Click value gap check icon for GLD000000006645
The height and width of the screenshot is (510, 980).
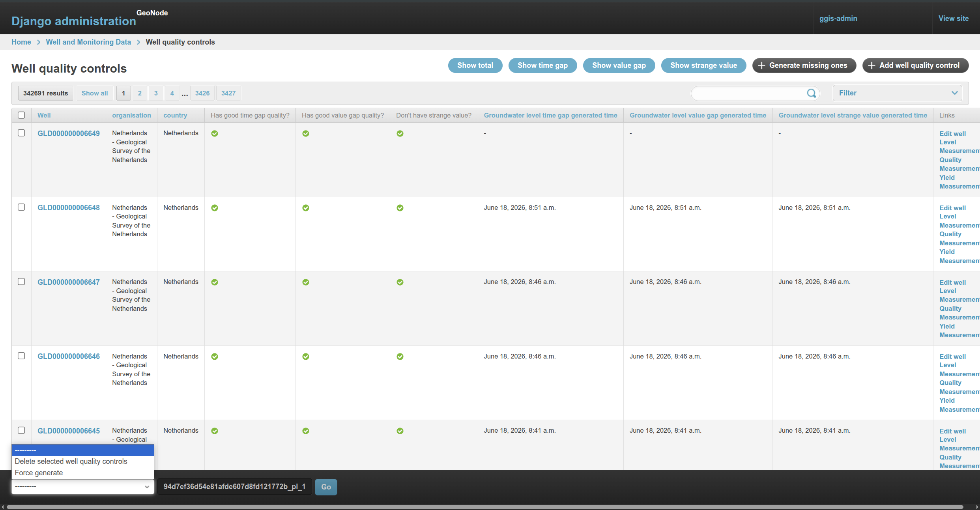tap(306, 431)
